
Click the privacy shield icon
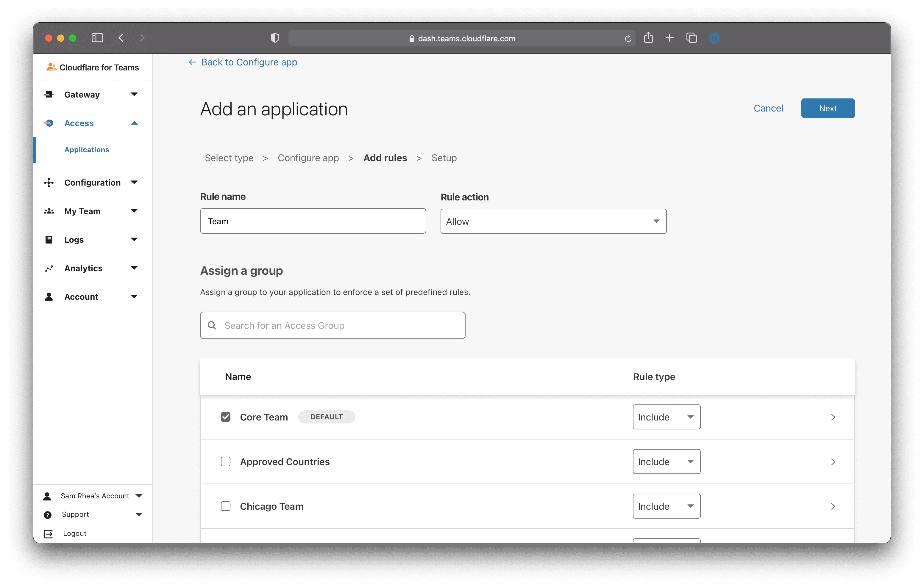click(275, 37)
